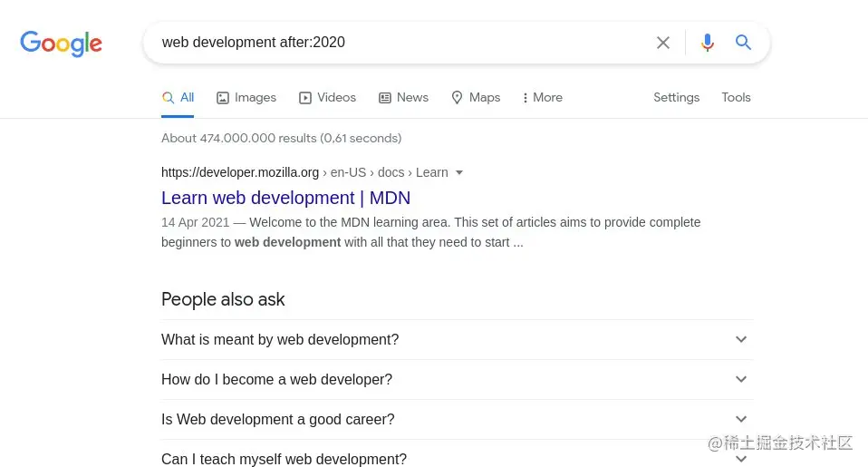Switch to the Images tab
This screenshot has width=868, height=467.
[x=246, y=98]
